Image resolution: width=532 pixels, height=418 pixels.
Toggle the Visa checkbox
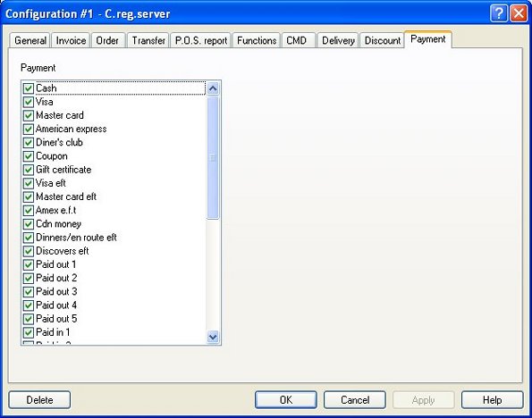[28, 102]
